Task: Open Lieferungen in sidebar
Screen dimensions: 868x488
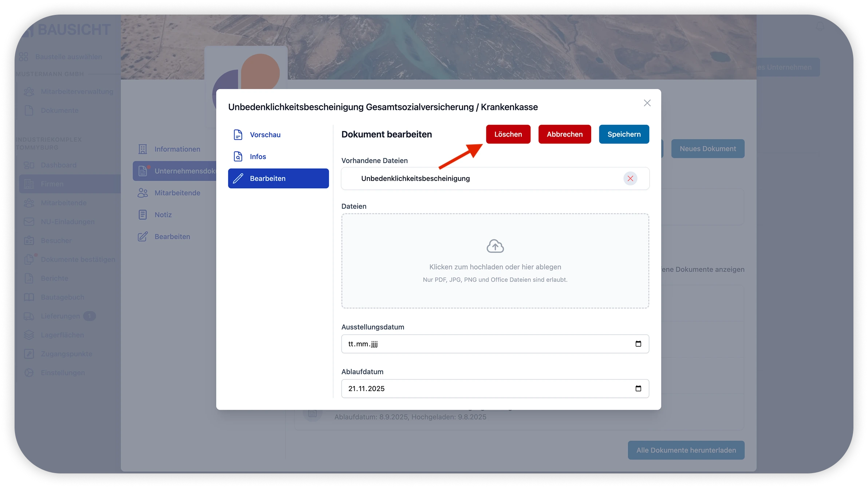Action: [x=60, y=316]
